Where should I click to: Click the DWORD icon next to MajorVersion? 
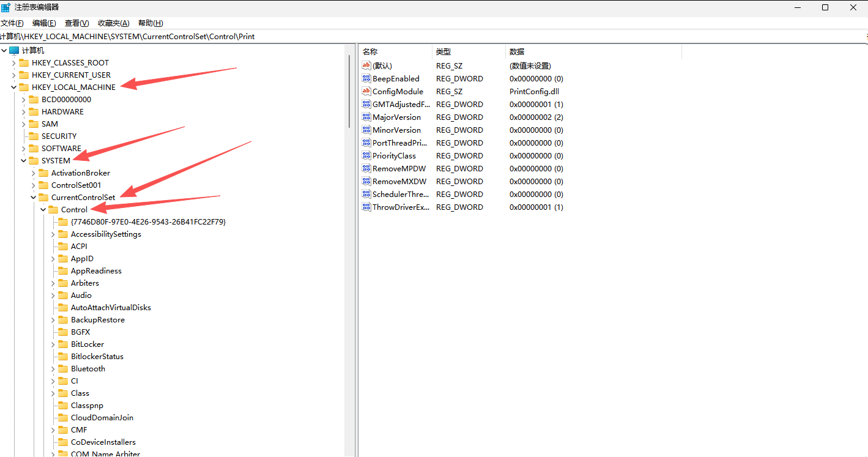tap(366, 117)
